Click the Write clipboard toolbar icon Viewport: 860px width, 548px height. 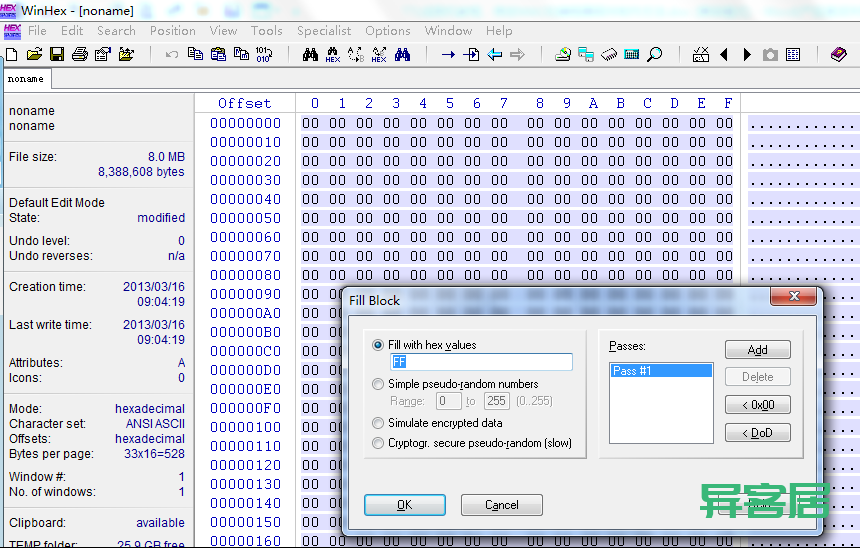(x=241, y=54)
